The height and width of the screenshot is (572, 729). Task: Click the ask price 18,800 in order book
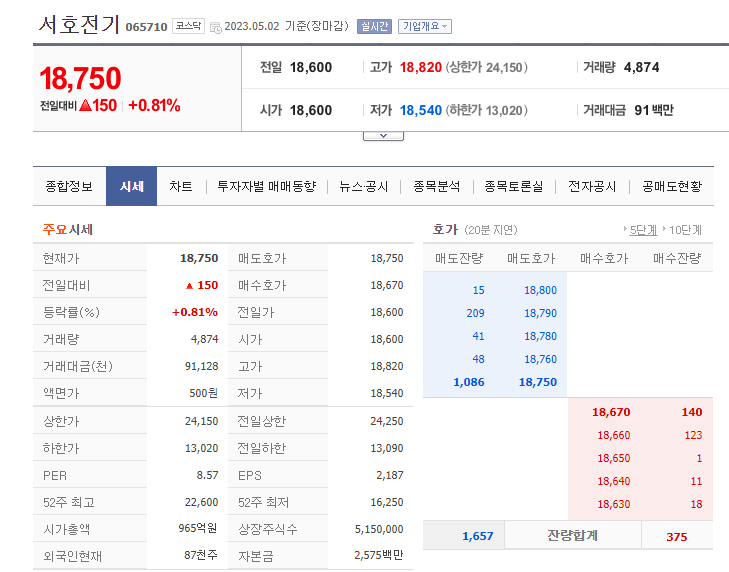pos(540,290)
